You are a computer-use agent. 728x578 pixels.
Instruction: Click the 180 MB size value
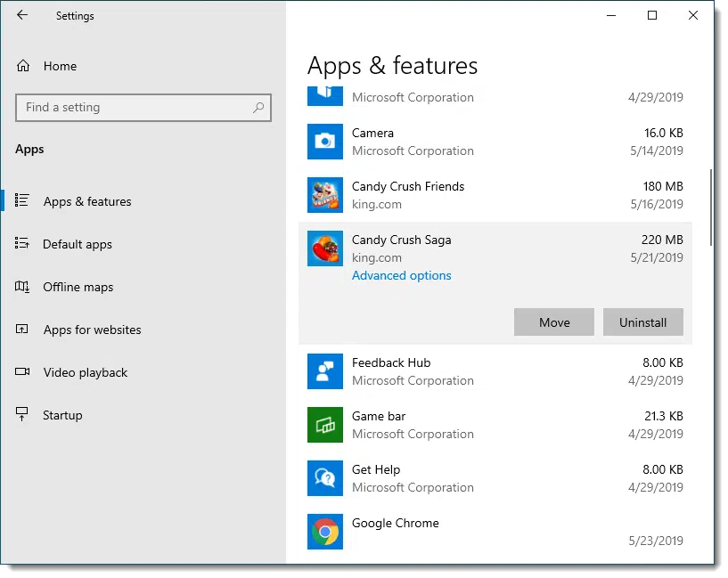[x=663, y=186]
